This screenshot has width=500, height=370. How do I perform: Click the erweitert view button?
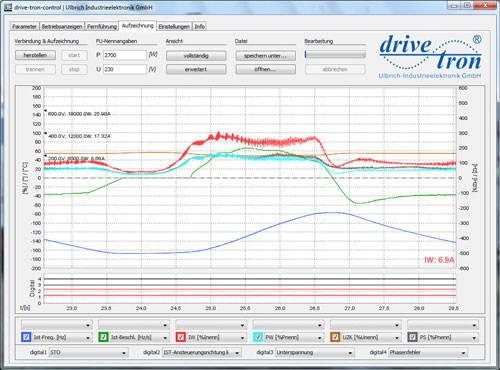point(196,69)
